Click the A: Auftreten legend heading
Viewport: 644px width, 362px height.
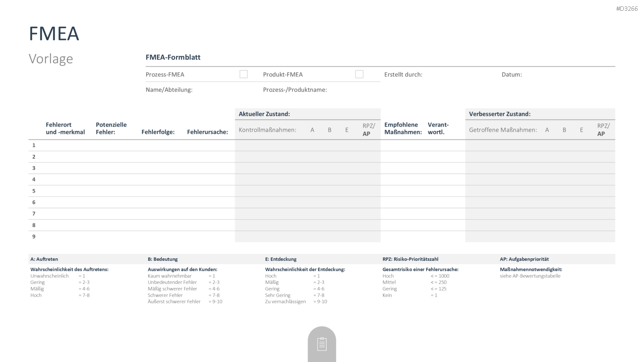tap(44, 259)
